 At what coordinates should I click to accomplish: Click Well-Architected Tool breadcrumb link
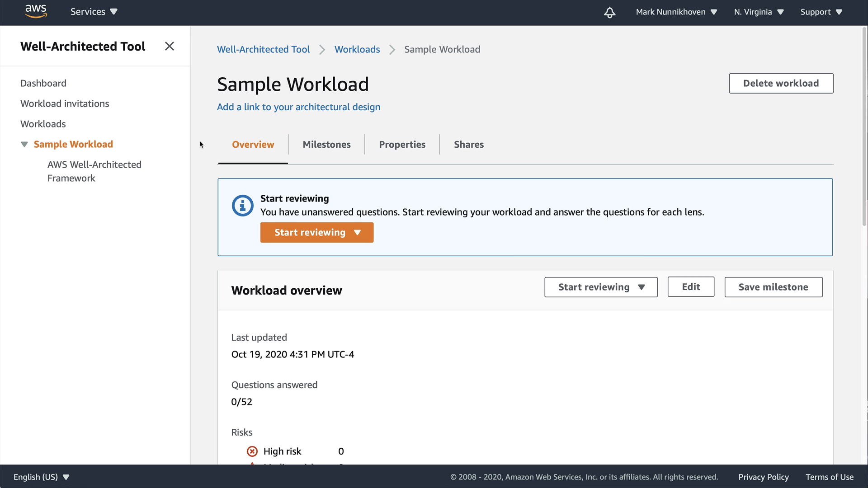pyautogui.click(x=263, y=49)
